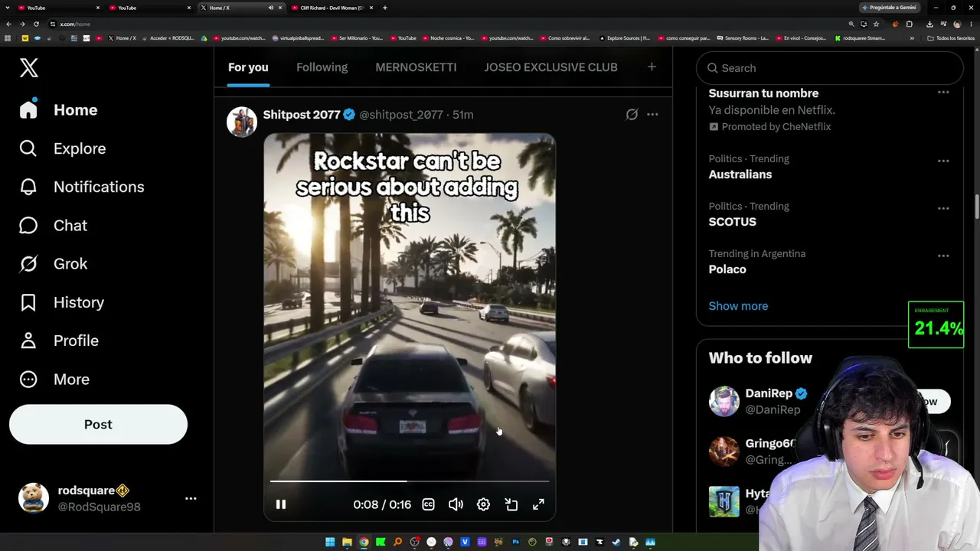Screen dimensions: 980x551
Task: Go back with the browser back arrow
Action: tap(8, 24)
